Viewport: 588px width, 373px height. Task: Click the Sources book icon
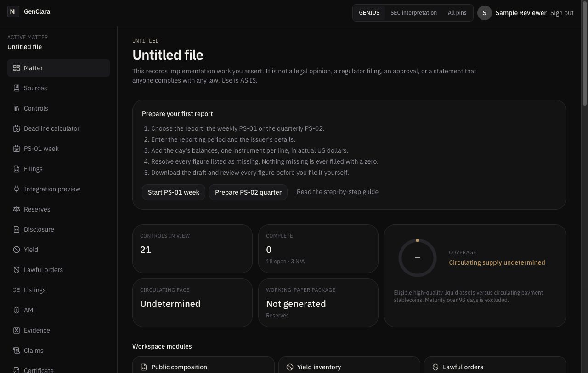(17, 88)
